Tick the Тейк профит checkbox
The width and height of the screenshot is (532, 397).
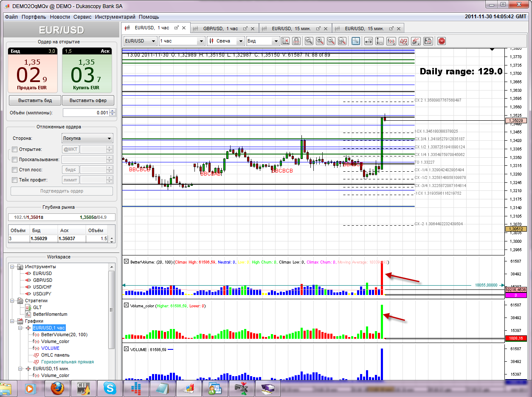(15, 180)
